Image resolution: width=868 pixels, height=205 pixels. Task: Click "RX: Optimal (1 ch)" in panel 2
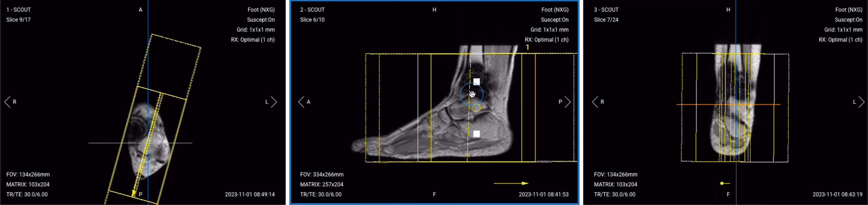coord(546,40)
